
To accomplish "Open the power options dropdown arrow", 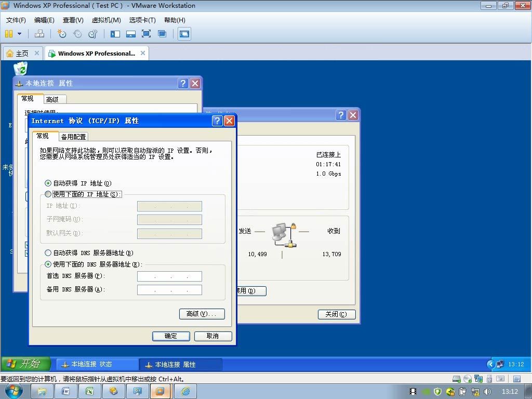I will 19,34.
